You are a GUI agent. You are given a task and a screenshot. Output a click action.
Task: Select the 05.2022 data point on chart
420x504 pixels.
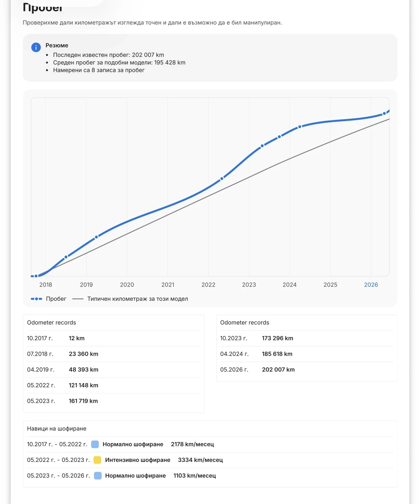point(222,179)
